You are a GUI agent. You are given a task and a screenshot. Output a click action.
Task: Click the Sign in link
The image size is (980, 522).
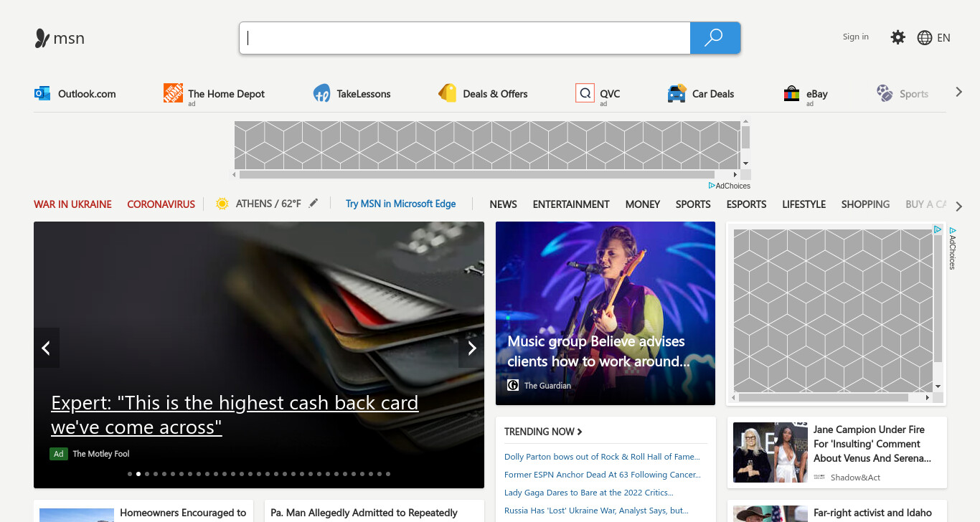coord(855,37)
